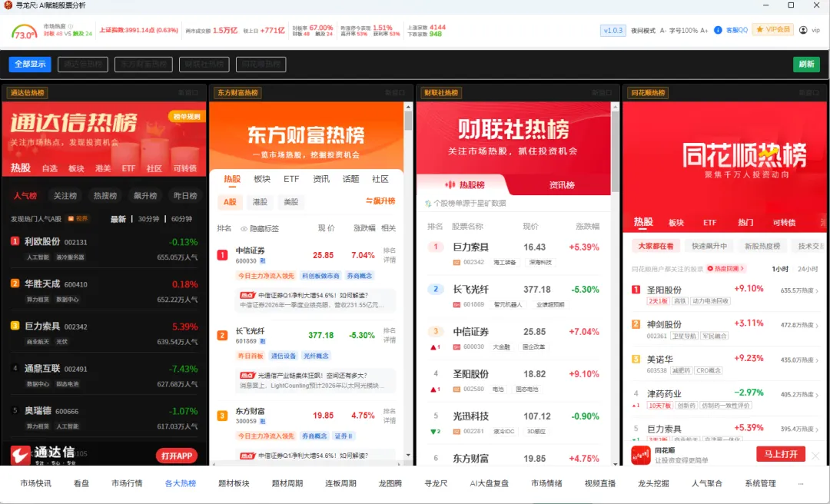Click the 热点 tag on 光通信产业链 news
The image size is (830, 504).
click(x=247, y=376)
